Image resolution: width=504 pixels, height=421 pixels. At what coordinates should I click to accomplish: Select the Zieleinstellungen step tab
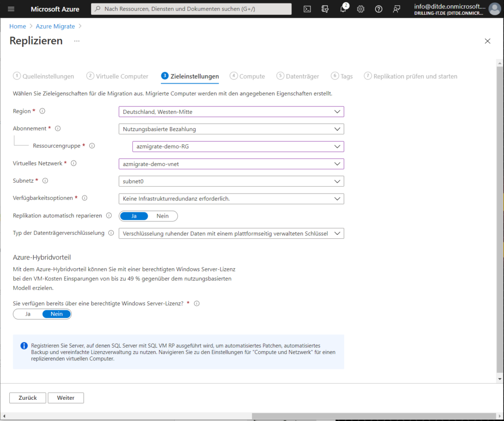[190, 76]
